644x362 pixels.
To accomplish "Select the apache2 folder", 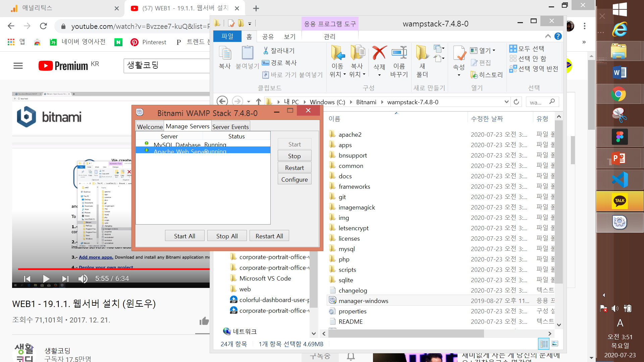I will pyautogui.click(x=350, y=134).
